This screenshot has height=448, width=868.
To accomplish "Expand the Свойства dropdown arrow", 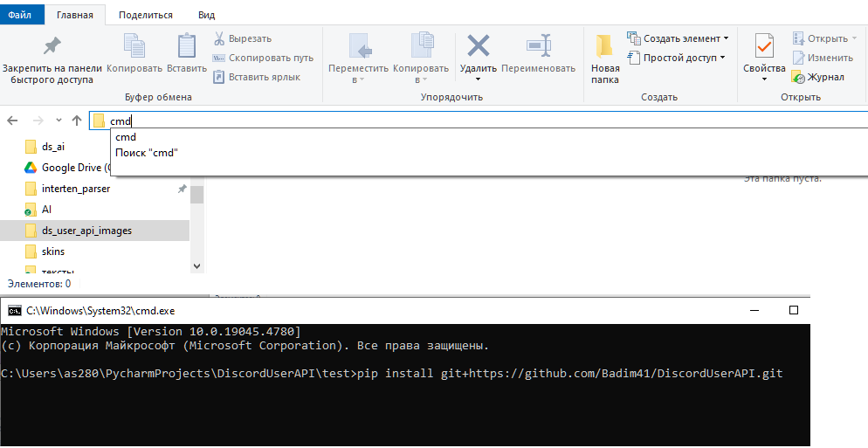I will pyautogui.click(x=764, y=79).
